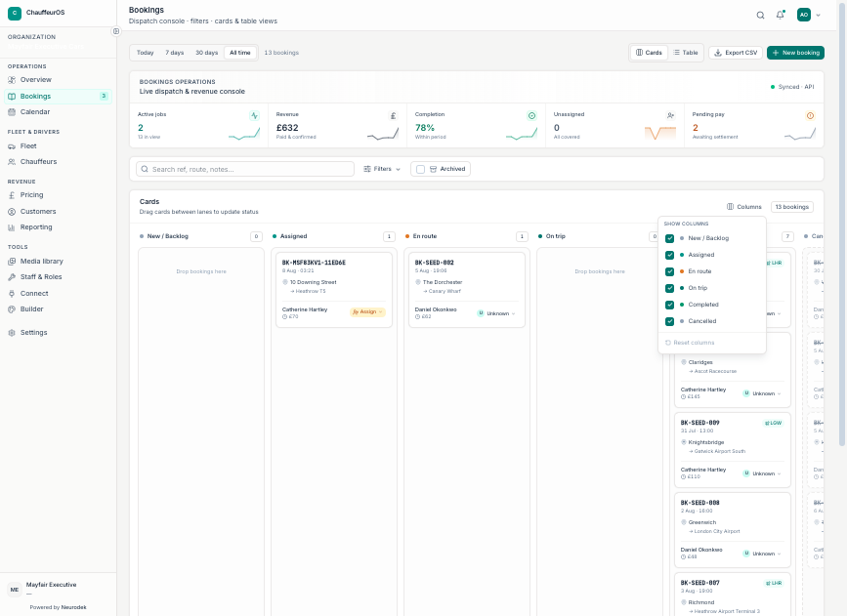Open booking card BK-SEED-008
The width and height of the screenshot is (847, 616).
733,530
